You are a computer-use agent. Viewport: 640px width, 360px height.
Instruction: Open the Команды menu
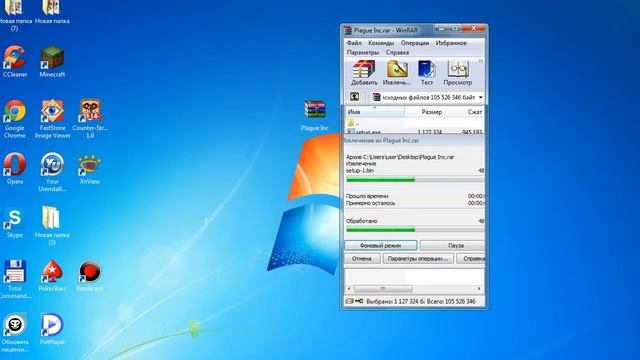(x=381, y=43)
